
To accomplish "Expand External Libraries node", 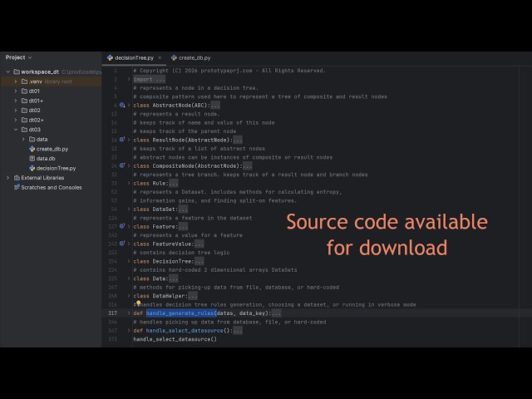I will click(7, 178).
